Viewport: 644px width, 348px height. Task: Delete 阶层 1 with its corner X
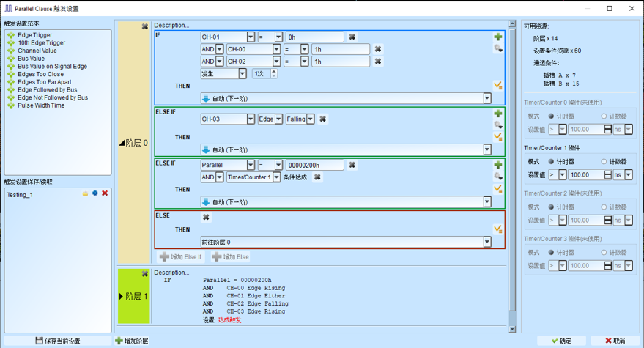(x=145, y=274)
